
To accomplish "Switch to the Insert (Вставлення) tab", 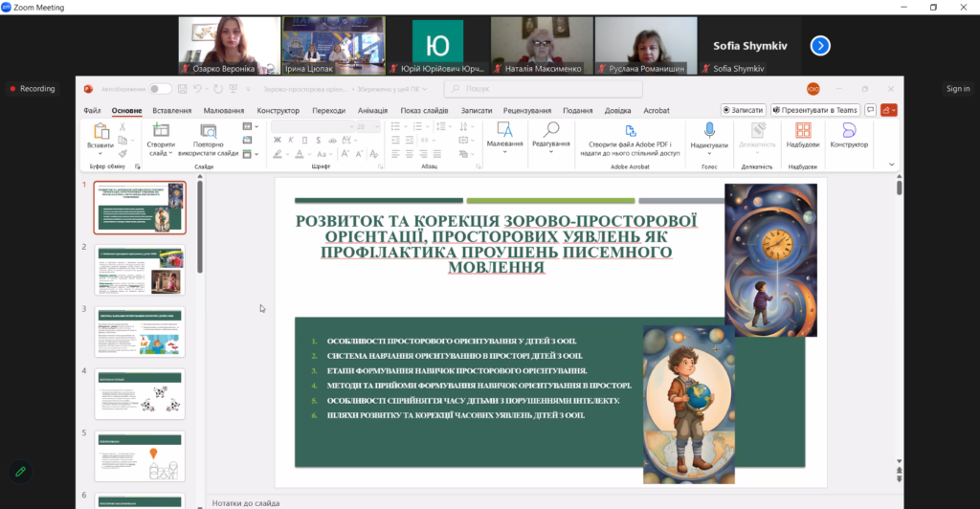I will click(171, 110).
